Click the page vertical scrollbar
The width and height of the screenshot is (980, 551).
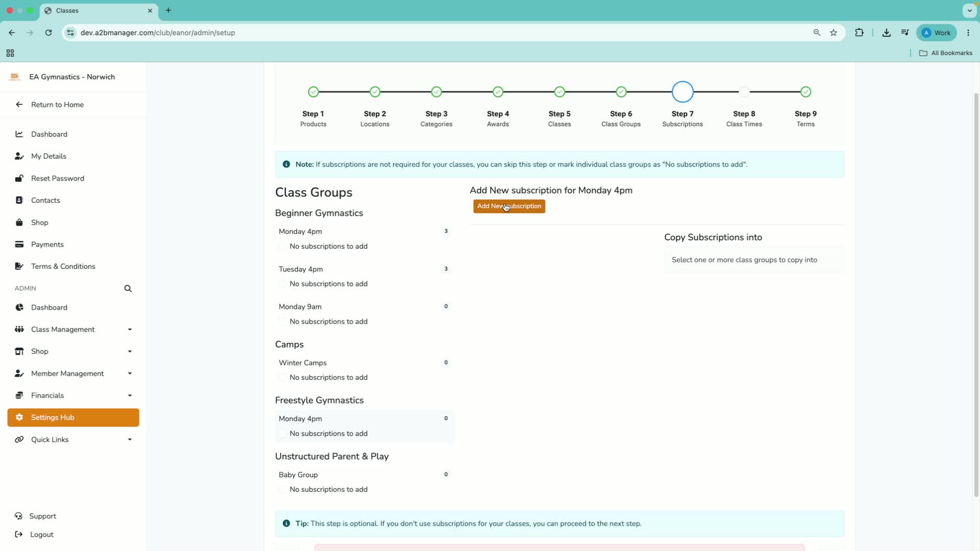tap(976, 296)
